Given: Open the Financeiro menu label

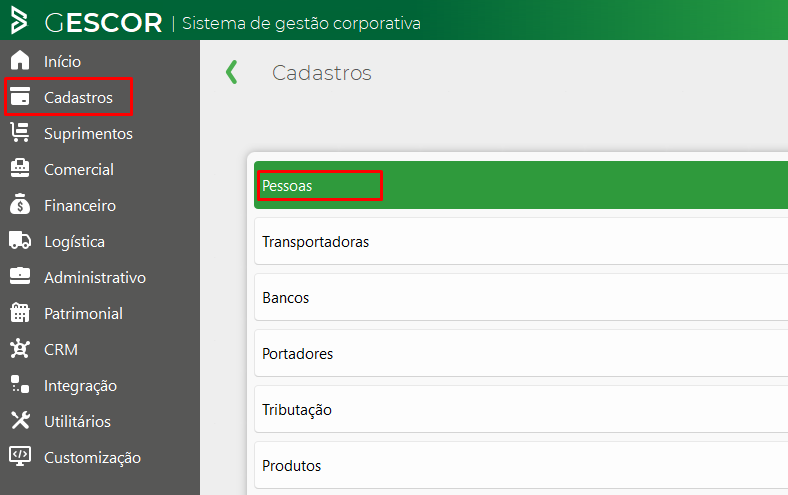Looking at the screenshot, I should pos(80,206).
